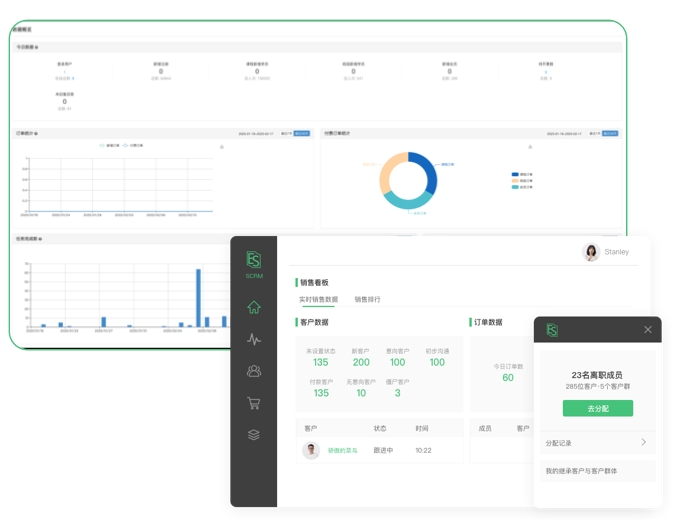The image size is (679, 520).
Task: Click the 今日订单数 60 figure
Action: [x=508, y=377]
